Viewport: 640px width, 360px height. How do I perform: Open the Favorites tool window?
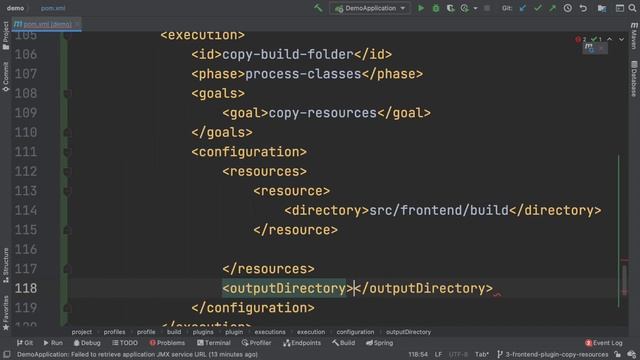pos(5,313)
